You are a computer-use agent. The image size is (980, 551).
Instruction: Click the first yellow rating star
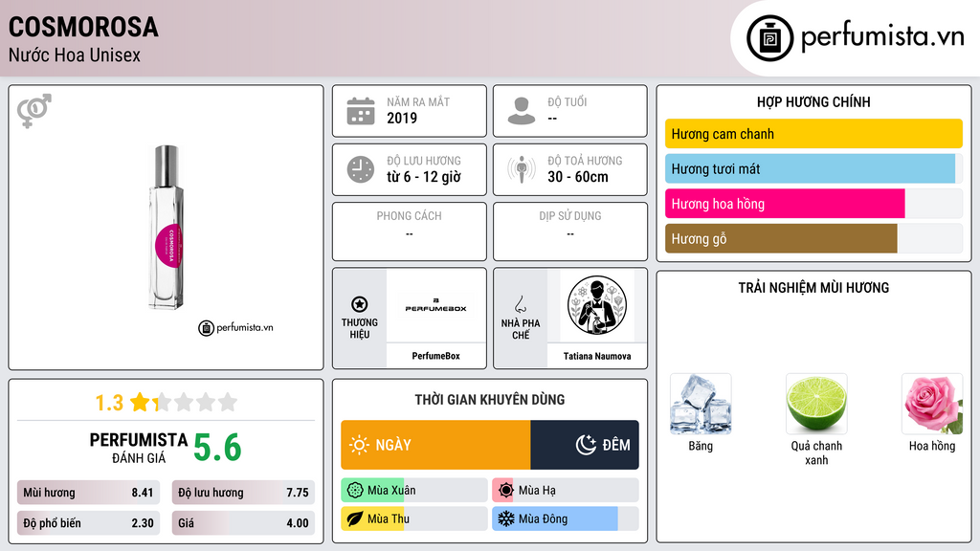click(140, 402)
